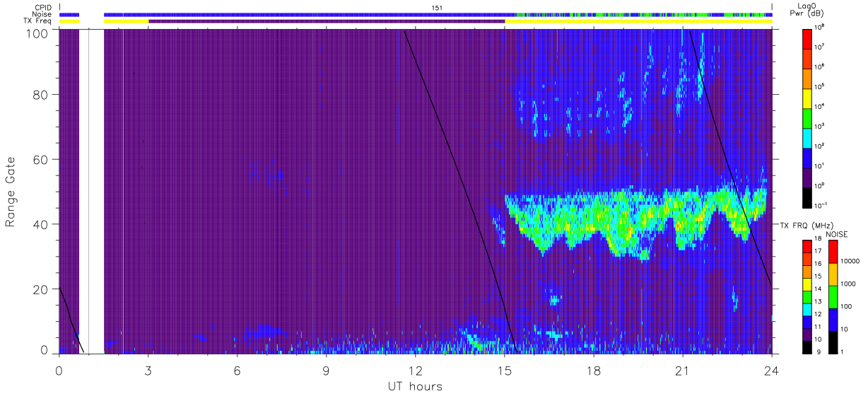Image resolution: width=868 pixels, height=401 pixels.
Task: Click the 6 tick on UT hours axis
Action: click(x=237, y=370)
